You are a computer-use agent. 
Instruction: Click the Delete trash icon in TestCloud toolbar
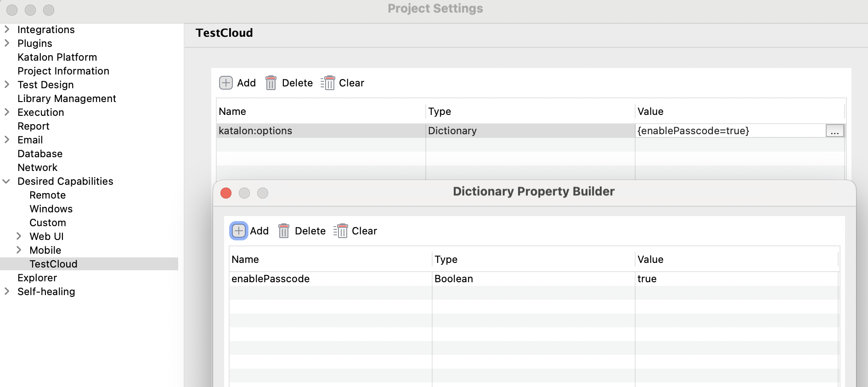[x=271, y=83]
